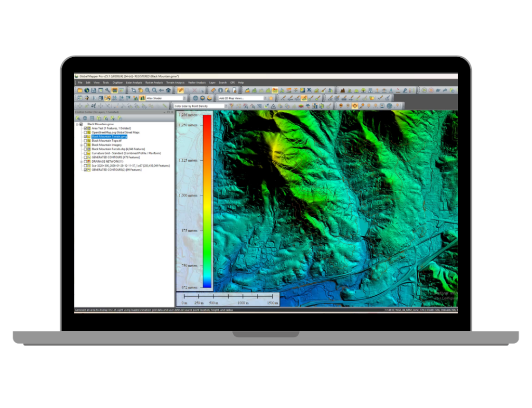Toggle the Control Center overlay icon
Viewport: 532px width, 408px height.
[114, 90]
